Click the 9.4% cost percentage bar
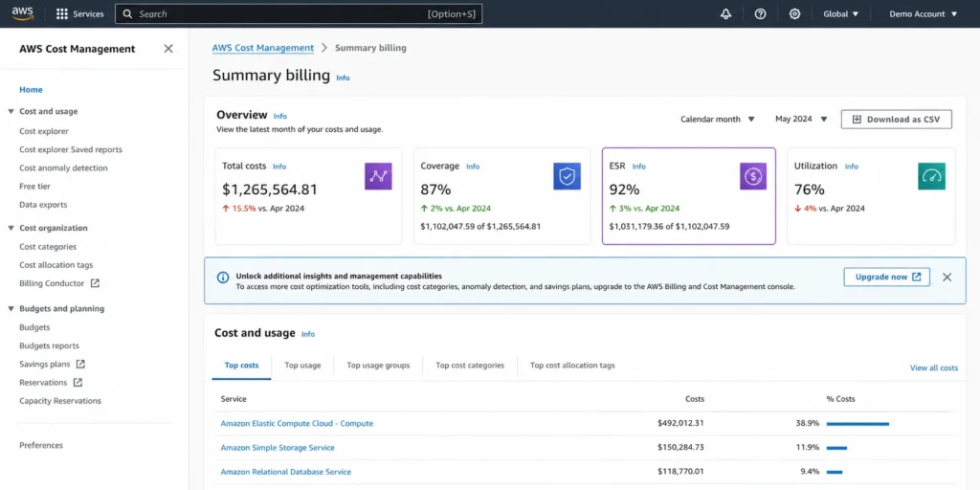 [835, 473]
